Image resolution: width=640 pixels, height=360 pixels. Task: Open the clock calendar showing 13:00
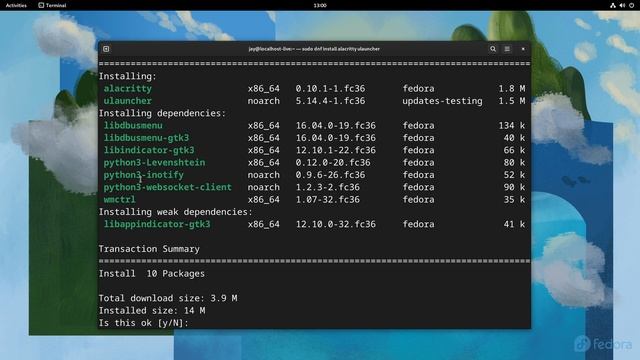pyautogui.click(x=320, y=5)
